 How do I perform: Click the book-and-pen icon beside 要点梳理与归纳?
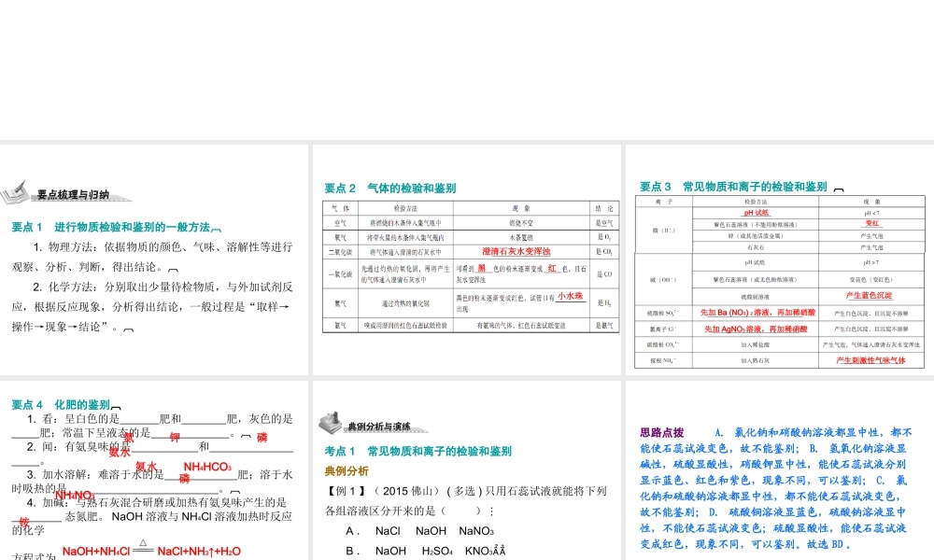click(x=15, y=192)
